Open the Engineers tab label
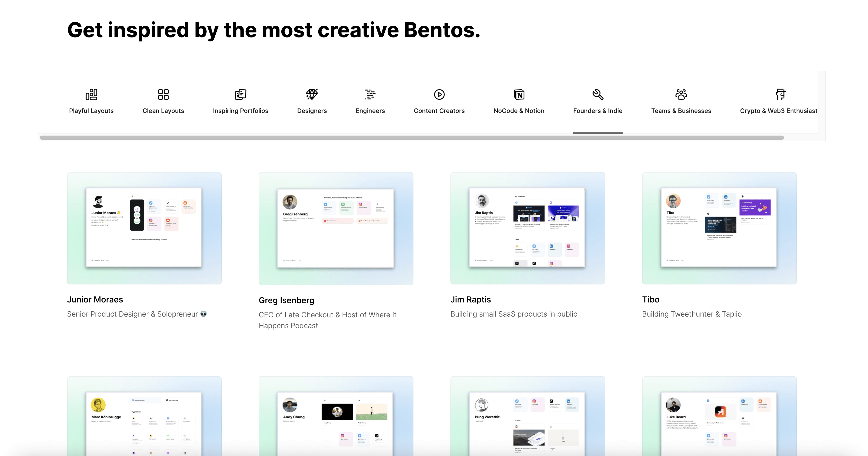This screenshot has width=868, height=456. (370, 110)
